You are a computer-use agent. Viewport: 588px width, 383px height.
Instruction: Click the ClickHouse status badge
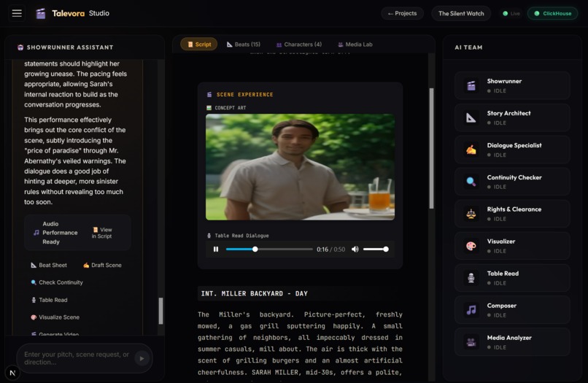tap(553, 14)
